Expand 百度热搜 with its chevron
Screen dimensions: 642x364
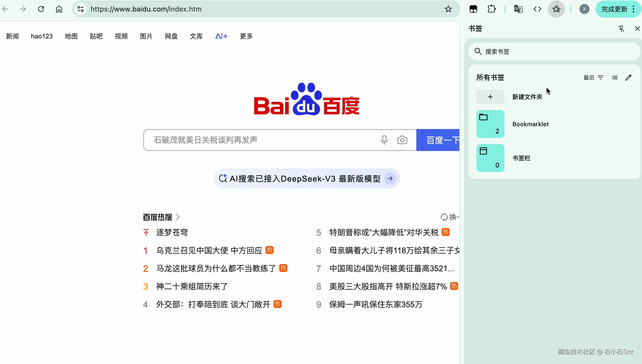pos(178,217)
